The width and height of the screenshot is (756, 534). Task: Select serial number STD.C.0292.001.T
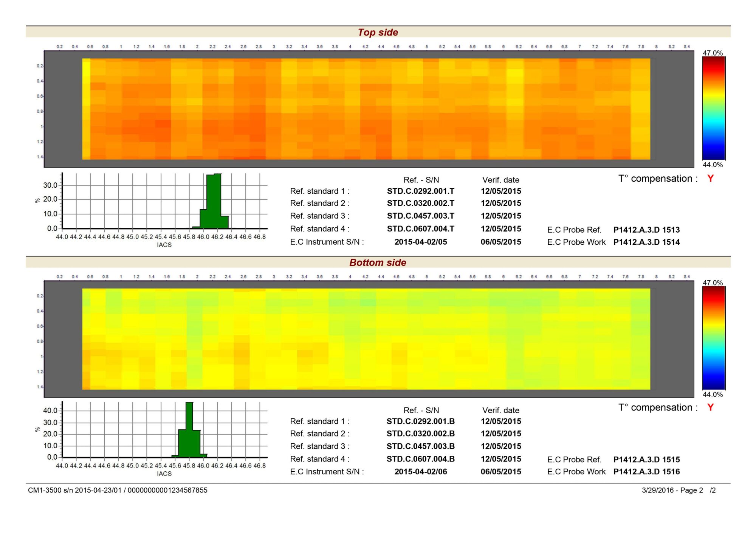point(420,191)
